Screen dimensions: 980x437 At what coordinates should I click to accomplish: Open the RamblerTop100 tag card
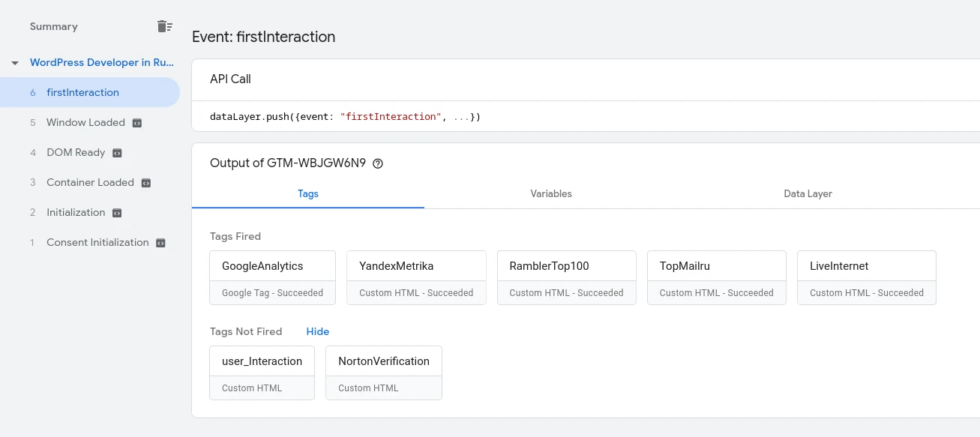coord(566,277)
